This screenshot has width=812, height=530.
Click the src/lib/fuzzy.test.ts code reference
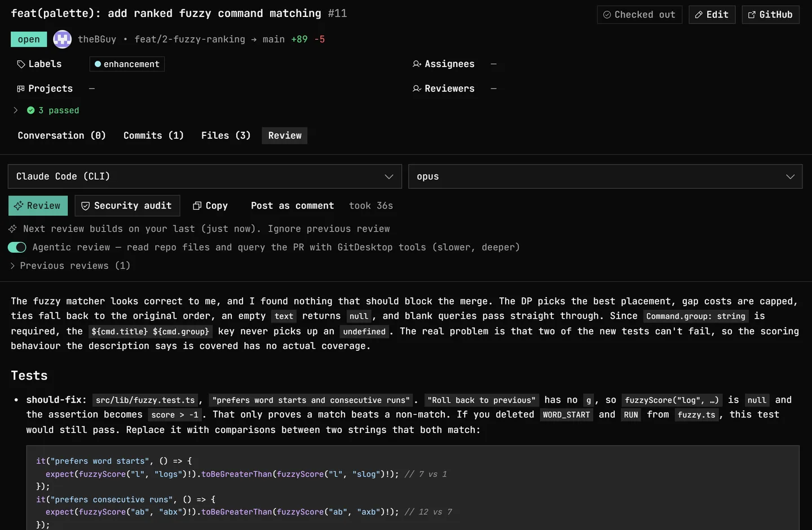[145, 400]
